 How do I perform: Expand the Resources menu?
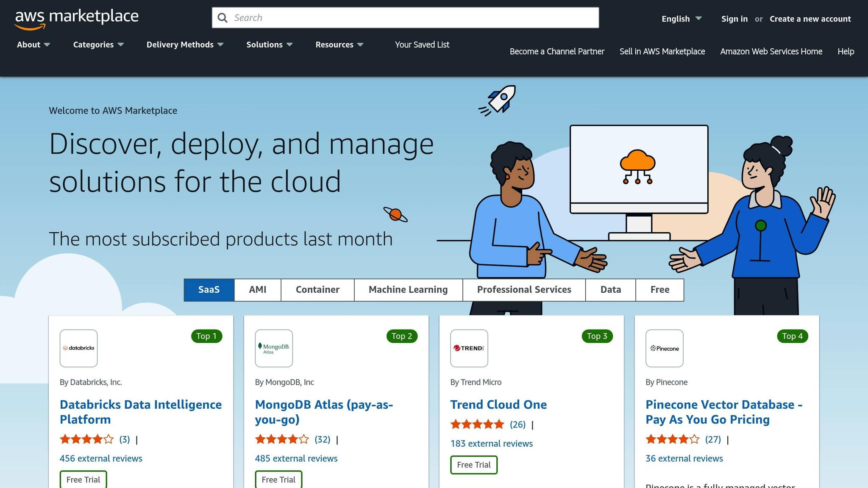pyautogui.click(x=339, y=44)
